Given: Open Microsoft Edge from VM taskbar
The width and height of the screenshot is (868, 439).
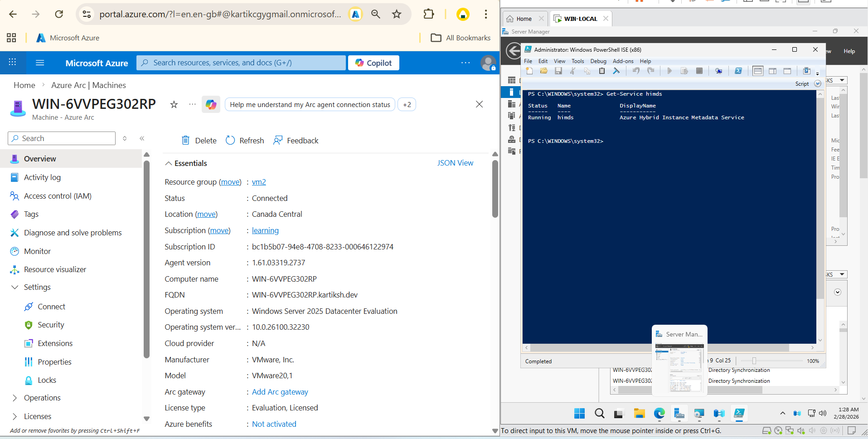Looking at the screenshot, I should coord(659,413).
